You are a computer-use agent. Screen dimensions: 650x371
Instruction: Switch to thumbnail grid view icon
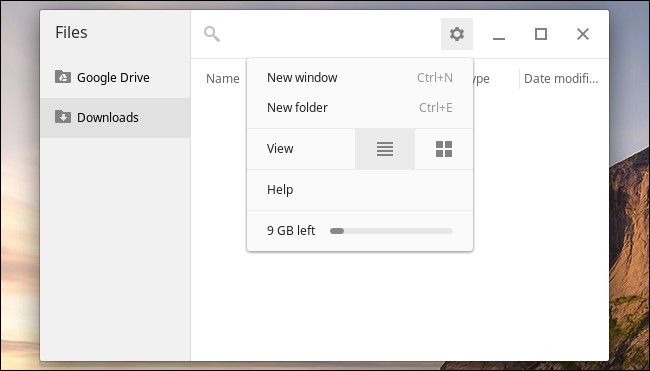pos(444,149)
